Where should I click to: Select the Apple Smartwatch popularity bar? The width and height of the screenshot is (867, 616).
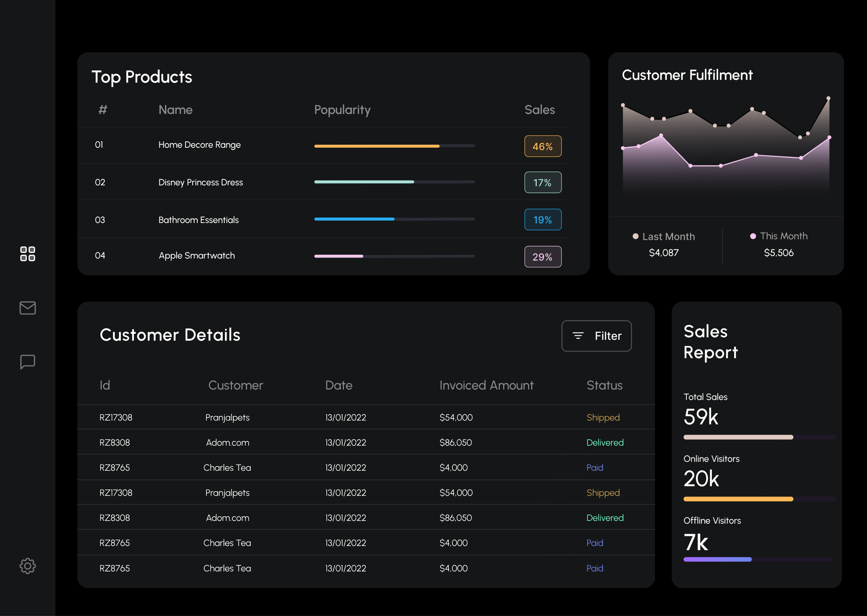[338, 256]
